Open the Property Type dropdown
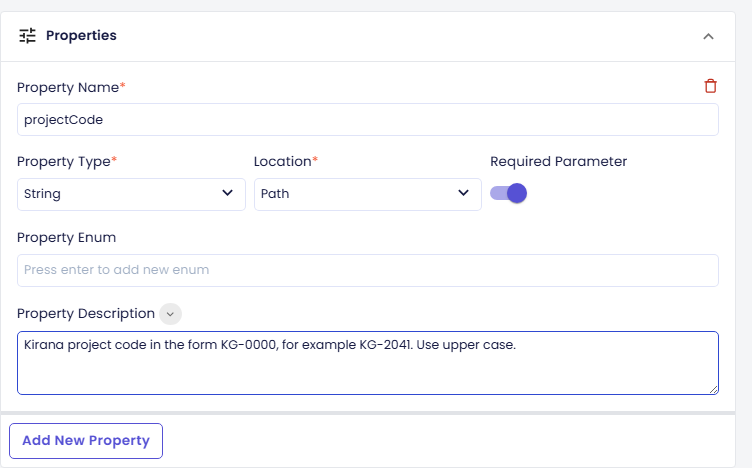The width and height of the screenshot is (752, 468). (131, 194)
